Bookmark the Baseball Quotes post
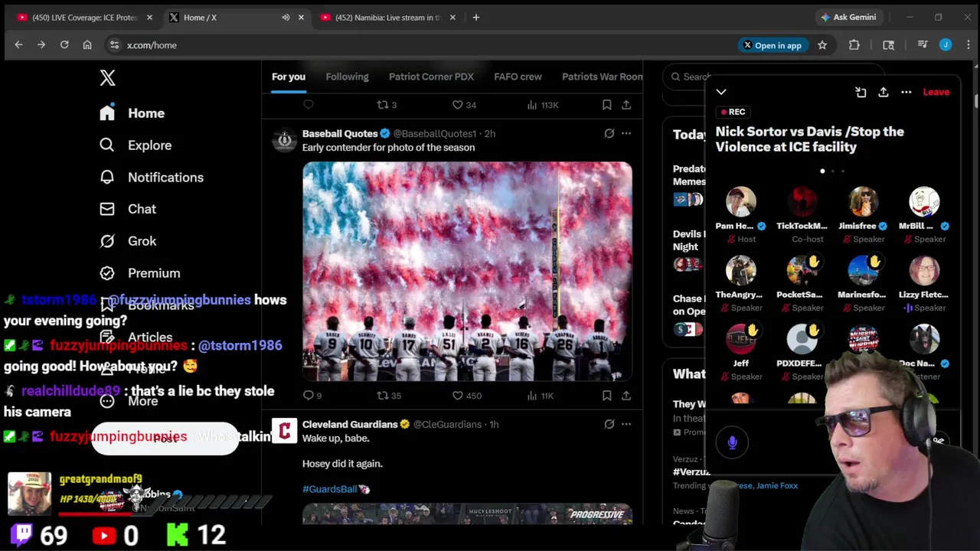This screenshot has width=980, height=551. coord(606,396)
